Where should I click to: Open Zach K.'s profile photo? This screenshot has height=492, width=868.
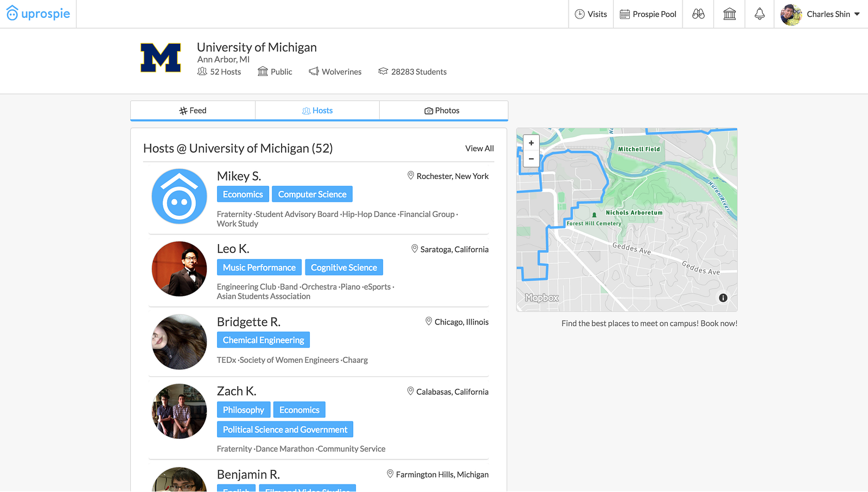[x=179, y=411]
